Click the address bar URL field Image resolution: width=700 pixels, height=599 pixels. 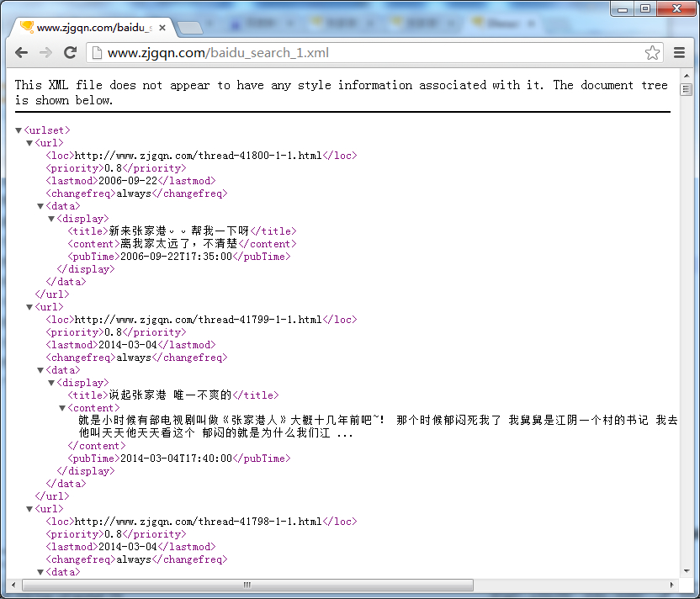pos(370,53)
